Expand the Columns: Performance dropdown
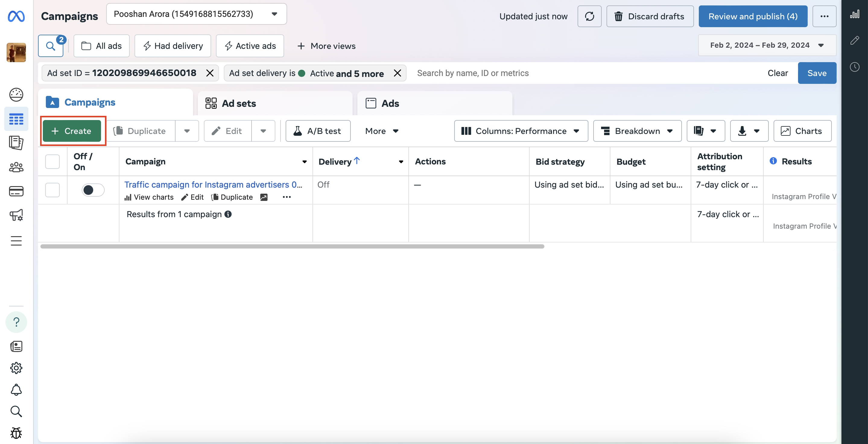 click(521, 131)
